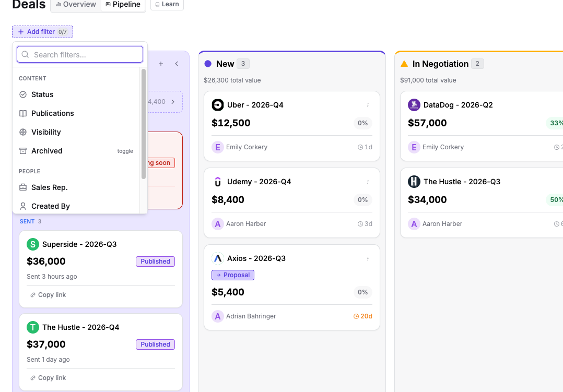
Task: Click the magnifier icon in the filter search
Action: pyautogui.click(x=25, y=55)
